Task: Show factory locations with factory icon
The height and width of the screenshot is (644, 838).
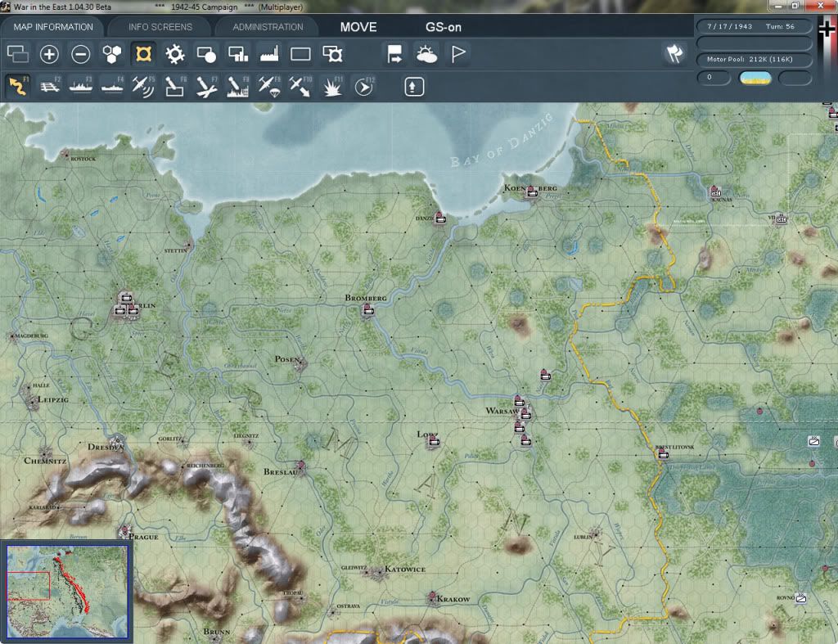Action: pyautogui.click(x=269, y=54)
